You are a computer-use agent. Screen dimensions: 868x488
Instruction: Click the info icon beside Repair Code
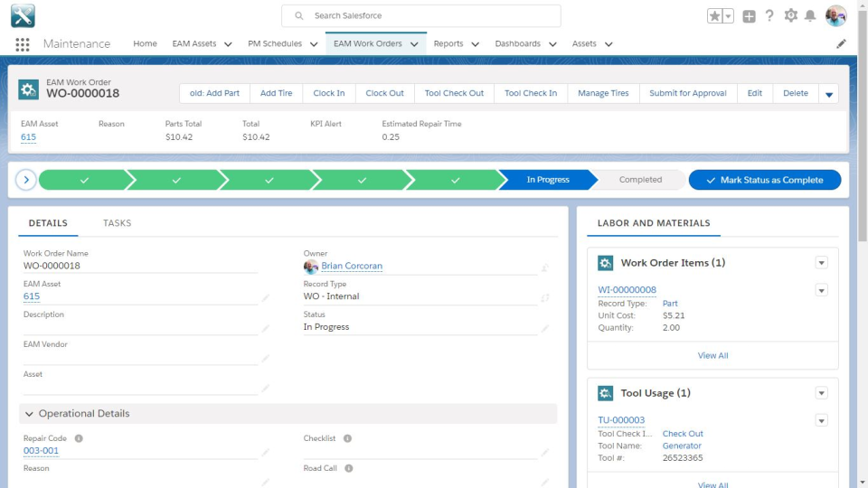pos(79,438)
